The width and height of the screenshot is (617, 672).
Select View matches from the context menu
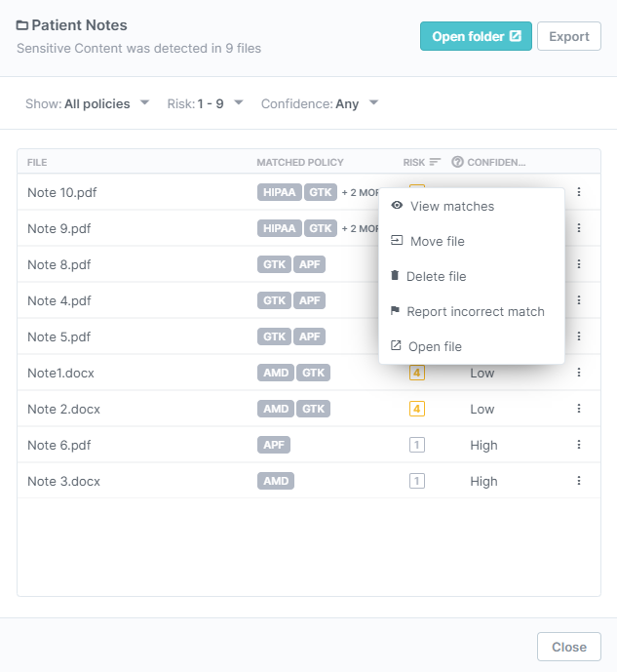pyautogui.click(x=451, y=206)
